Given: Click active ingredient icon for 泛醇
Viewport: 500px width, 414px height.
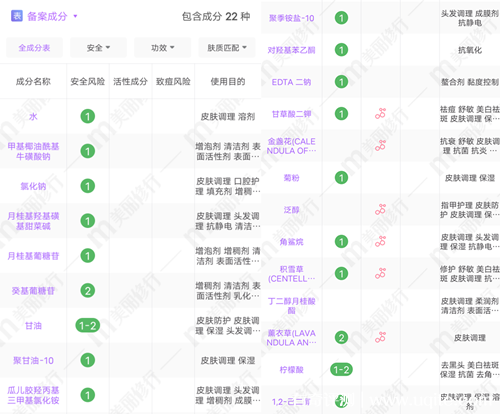Looking at the screenshot, I should [380, 210].
